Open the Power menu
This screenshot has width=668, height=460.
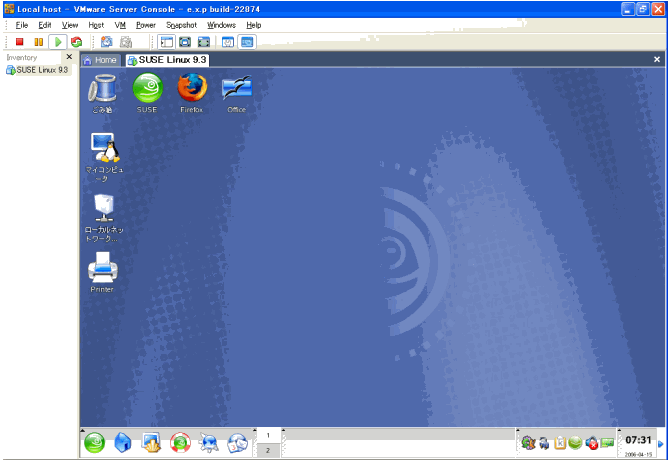click(146, 24)
